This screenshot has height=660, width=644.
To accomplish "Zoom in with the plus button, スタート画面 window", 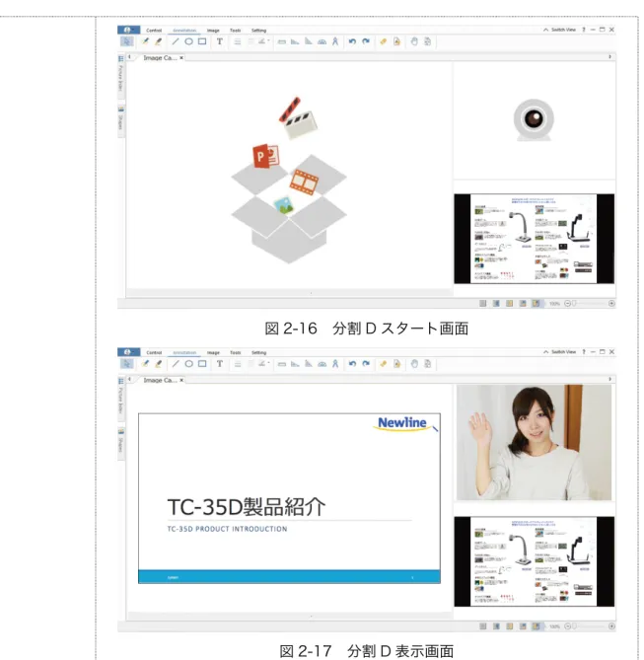I will (611, 303).
